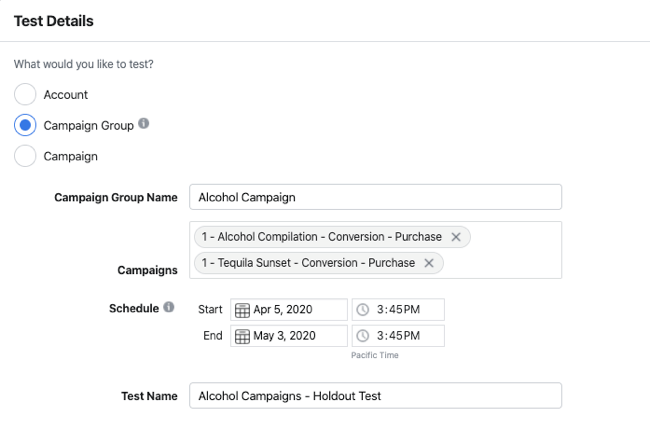The image size is (650, 430).
Task: Click info icon next to Campaign Group
Action: [x=143, y=125]
